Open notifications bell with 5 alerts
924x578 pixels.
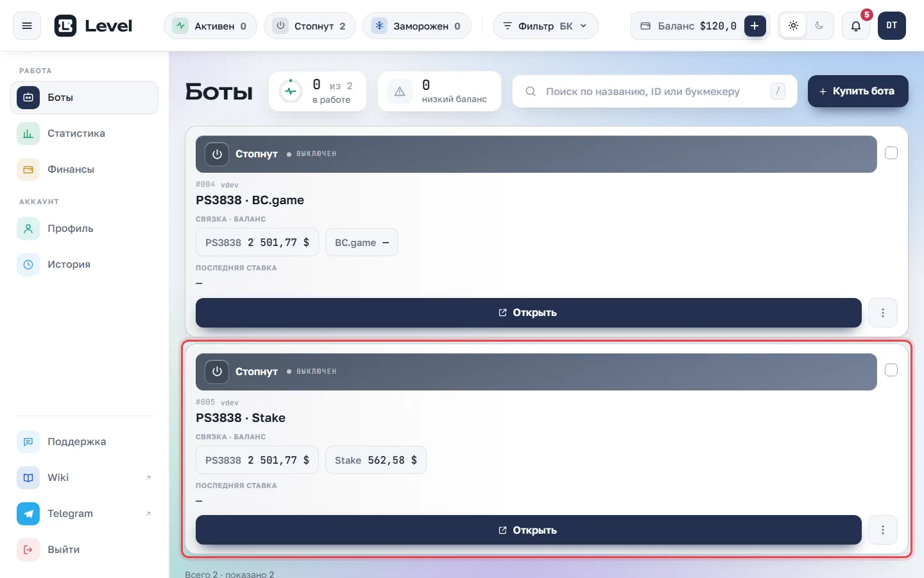click(x=856, y=26)
